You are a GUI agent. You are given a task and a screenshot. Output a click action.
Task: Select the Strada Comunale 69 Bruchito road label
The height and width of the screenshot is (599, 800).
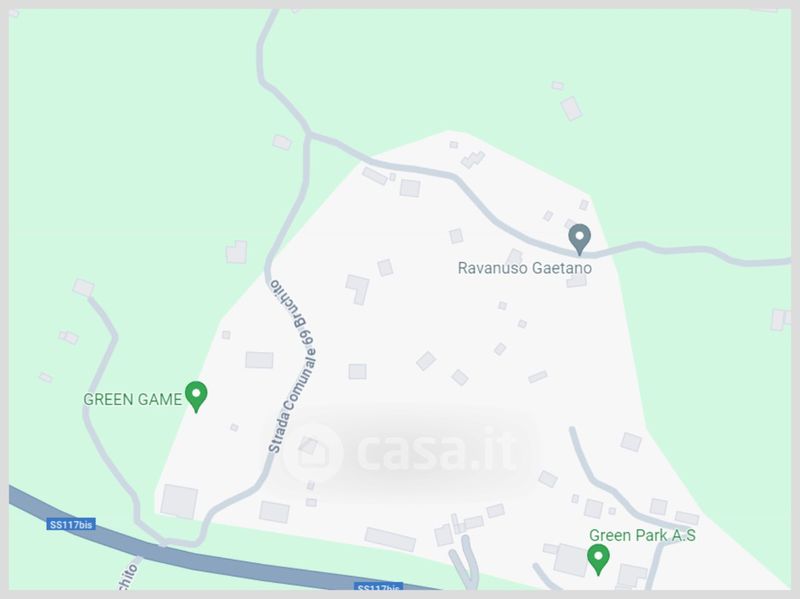click(x=292, y=365)
